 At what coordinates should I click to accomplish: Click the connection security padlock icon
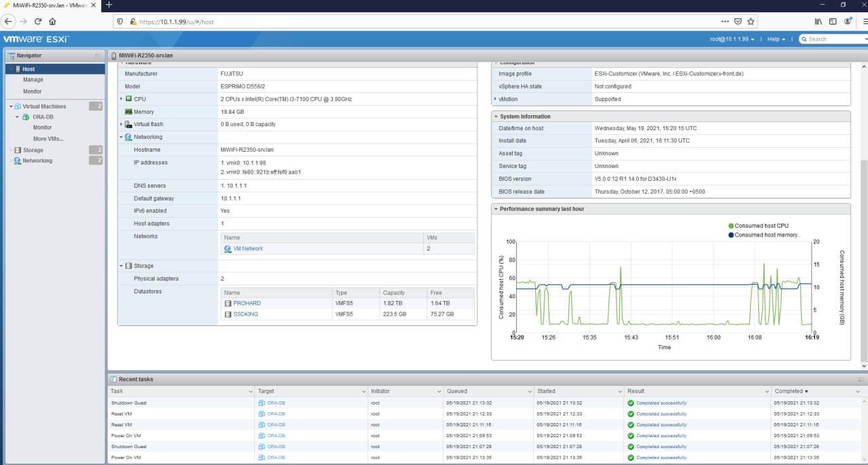133,22
